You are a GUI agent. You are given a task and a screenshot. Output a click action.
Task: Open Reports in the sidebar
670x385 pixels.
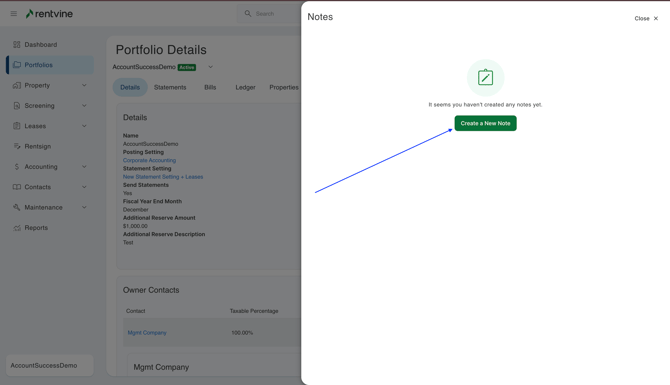click(x=50, y=228)
